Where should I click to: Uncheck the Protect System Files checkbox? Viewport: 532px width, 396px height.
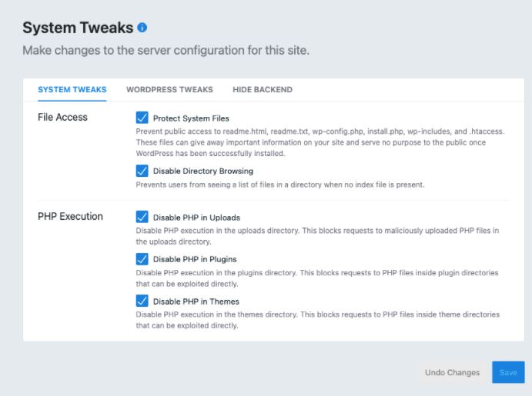[x=142, y=118]
